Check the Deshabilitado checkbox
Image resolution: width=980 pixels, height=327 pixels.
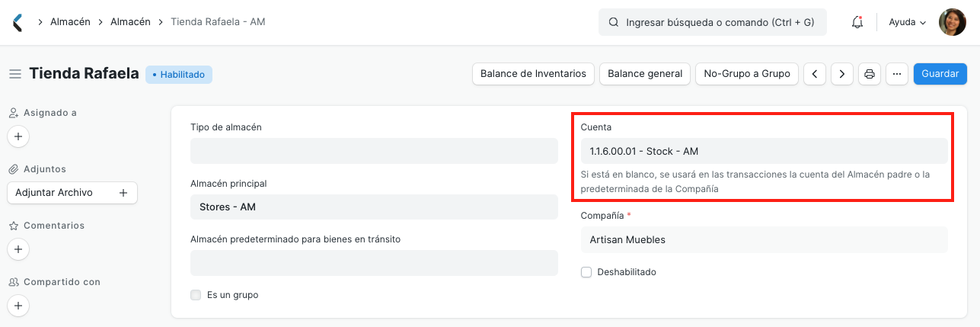coord(586,272)
